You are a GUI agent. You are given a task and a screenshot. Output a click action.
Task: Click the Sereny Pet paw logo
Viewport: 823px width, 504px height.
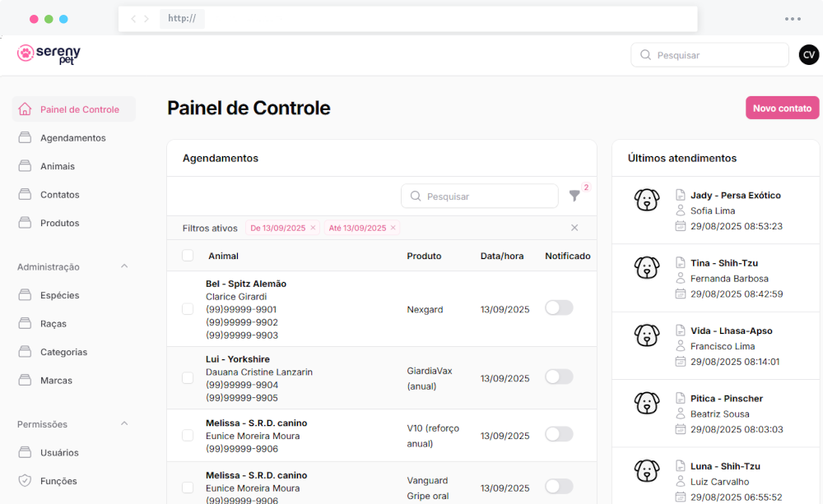(26, 53)
